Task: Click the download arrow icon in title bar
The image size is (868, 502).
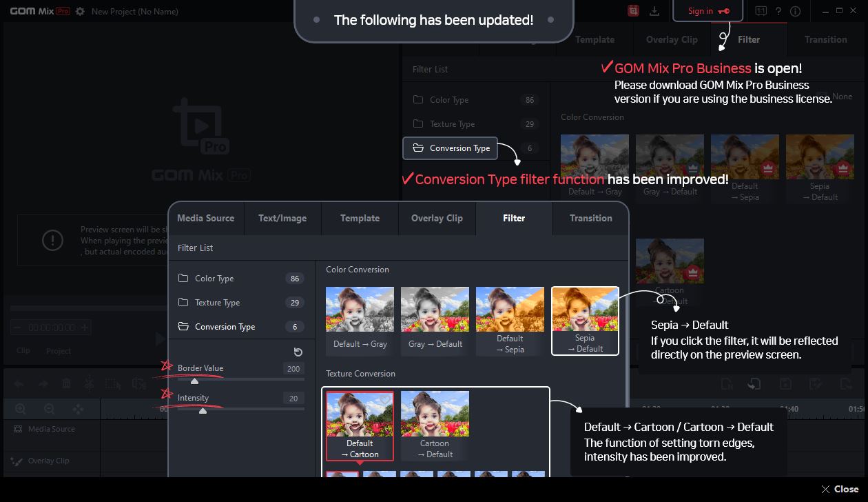Action: [x=654, y=11]
